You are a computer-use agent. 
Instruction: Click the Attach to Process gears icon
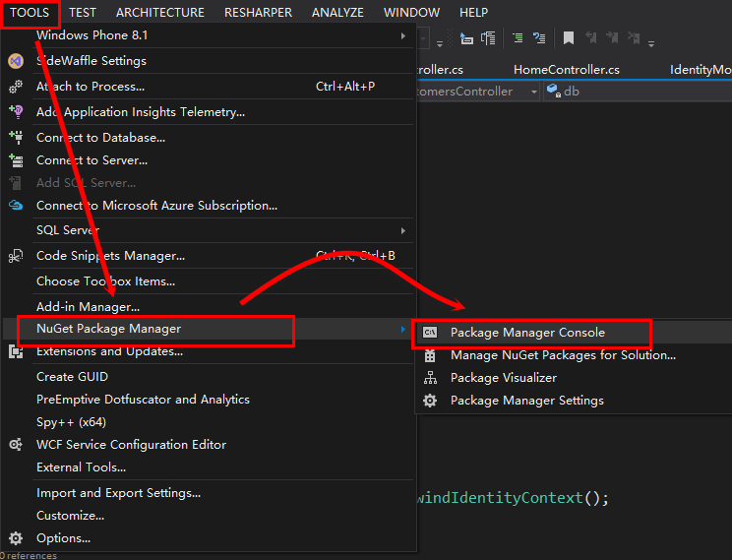tap(16, 87)
